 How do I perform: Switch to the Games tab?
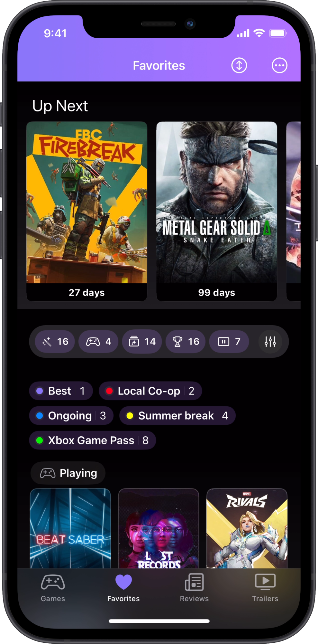point(53,588)
